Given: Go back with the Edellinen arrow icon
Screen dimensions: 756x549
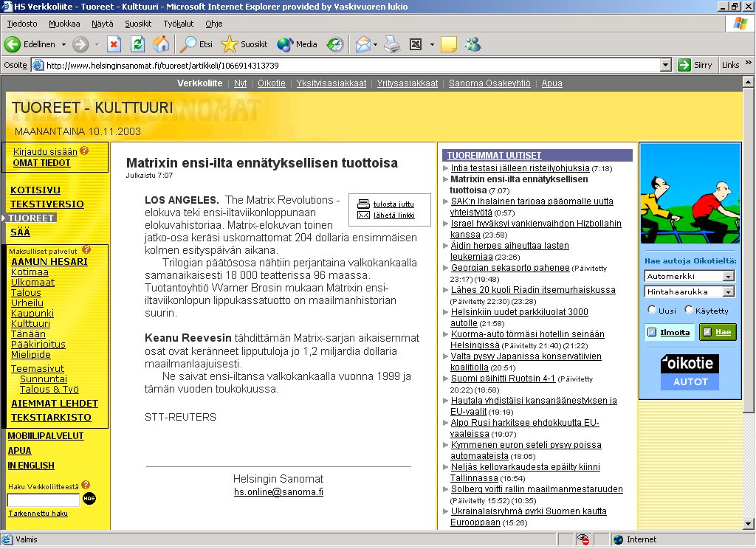Looking at the screenshot, I should [x=13, y=44].
